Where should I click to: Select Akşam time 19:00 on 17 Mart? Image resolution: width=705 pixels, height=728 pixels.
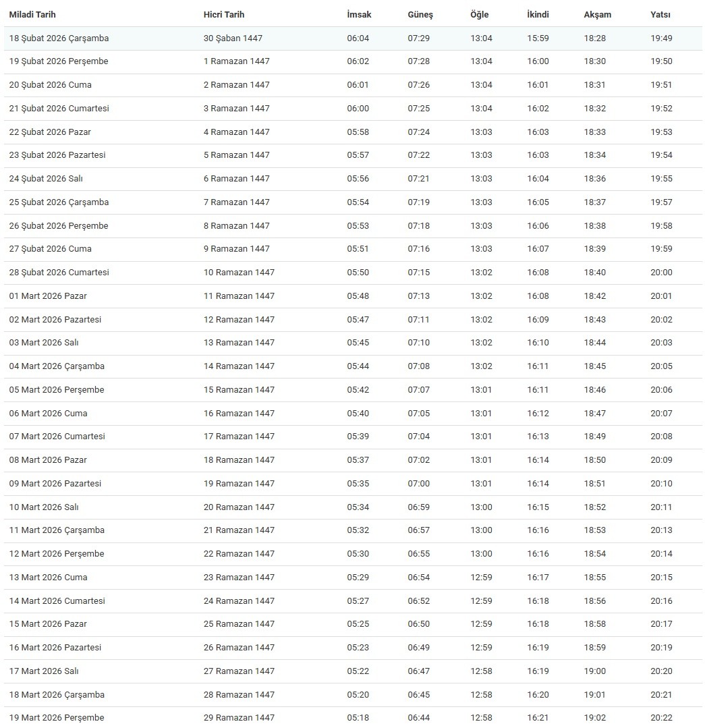pyautogui.click(x=595, y=671)
